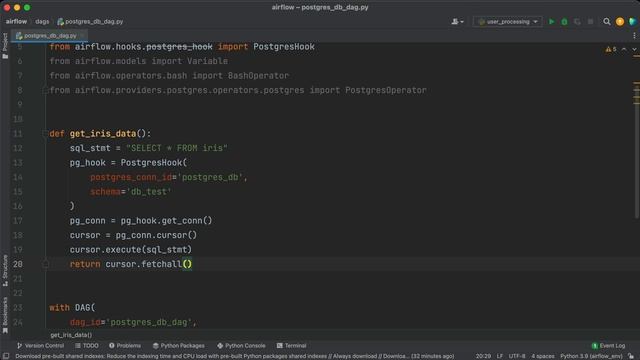The width and height of the screenshot is (640, 360).
Task: Toggle tool window bars icon in status bar corner
Action: pyautogui.click(x=6, y=356)
